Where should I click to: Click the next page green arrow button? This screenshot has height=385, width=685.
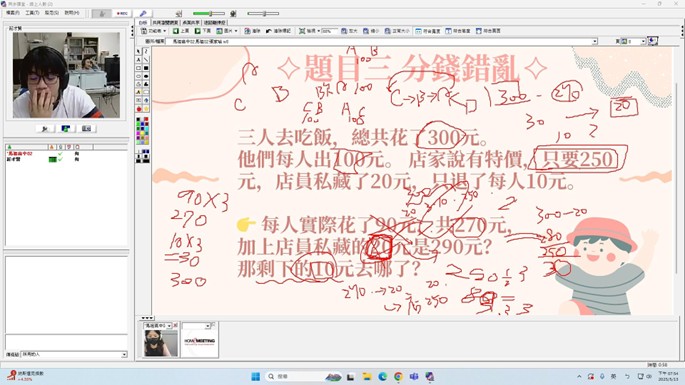point(203,31)
